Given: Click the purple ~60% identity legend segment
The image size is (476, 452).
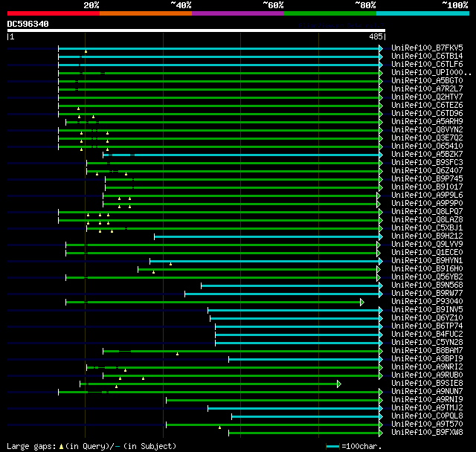Looking at the screenshot, I should coord(238,13).
